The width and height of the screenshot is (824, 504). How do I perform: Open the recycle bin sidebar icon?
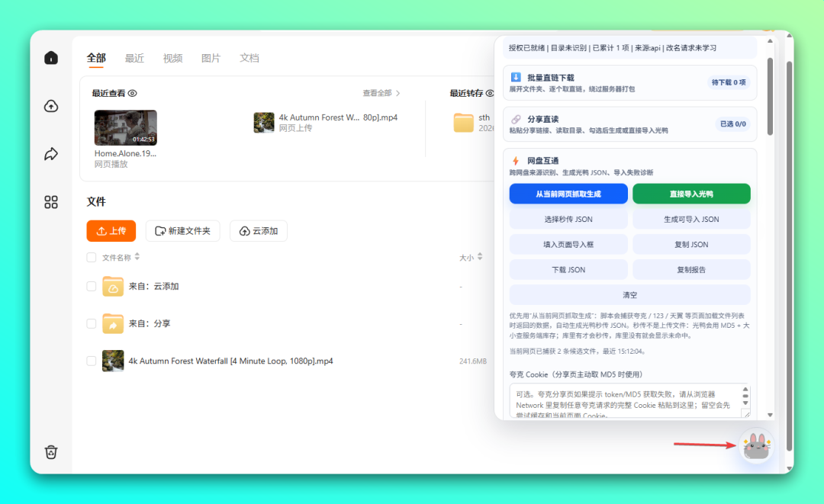click(x=51, y=452)
